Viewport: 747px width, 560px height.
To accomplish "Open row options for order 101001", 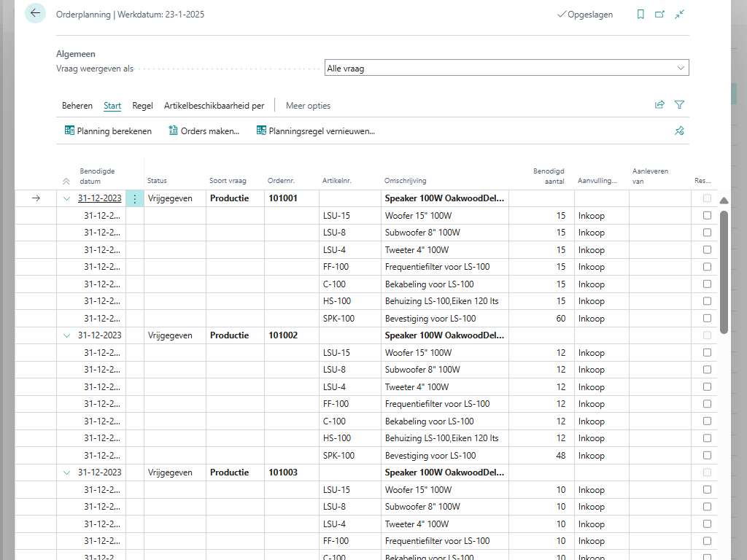I will point(134,198).
